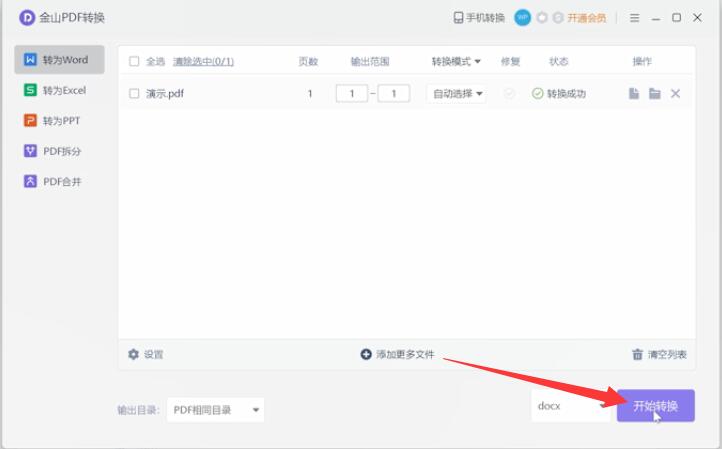
Task: Open converted document icon for 演示.pdf
Action: (x=634, y=93)
